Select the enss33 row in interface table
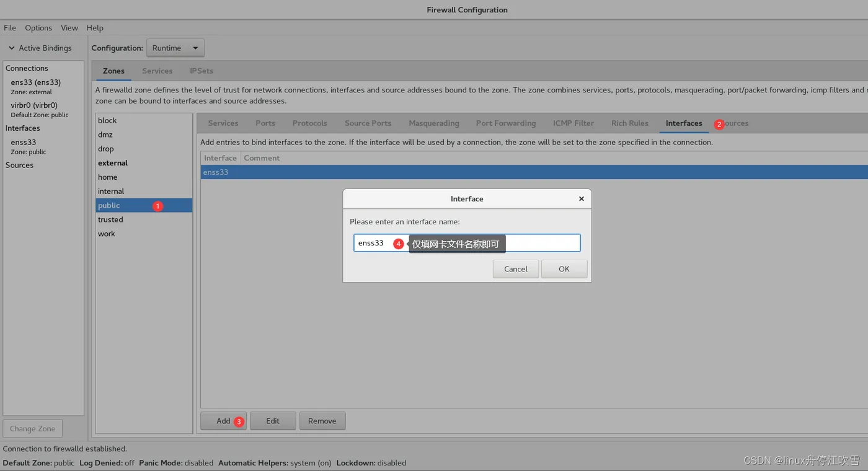868x471 pixels. coord(534,172)
